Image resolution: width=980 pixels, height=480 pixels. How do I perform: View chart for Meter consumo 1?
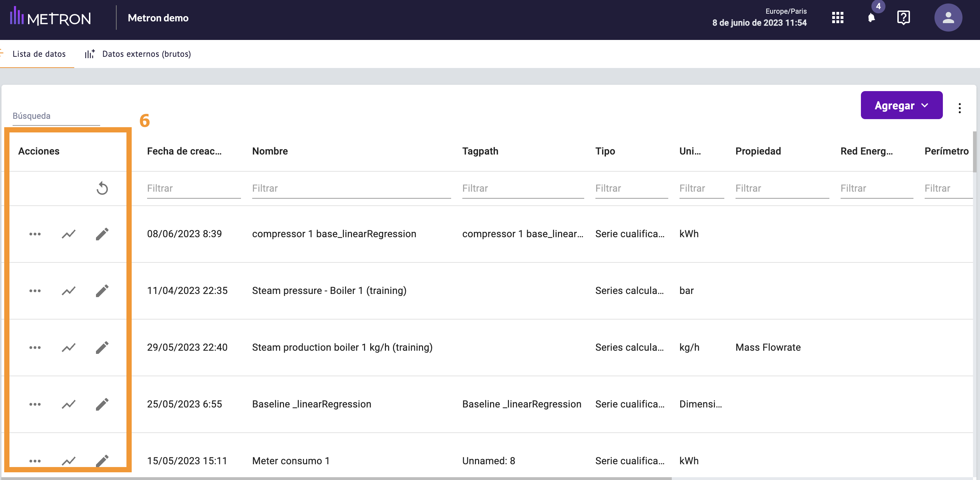point(69,461)
